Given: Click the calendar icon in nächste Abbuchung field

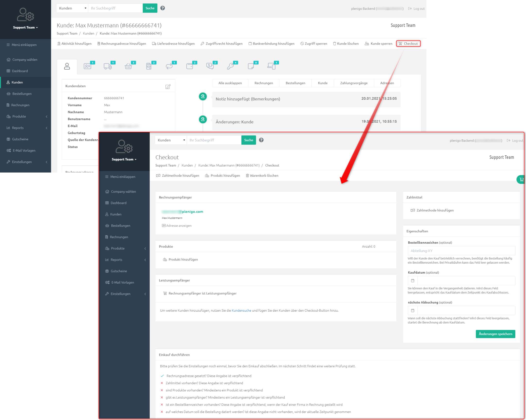Looking at the screenshot, I should (412, 310).
